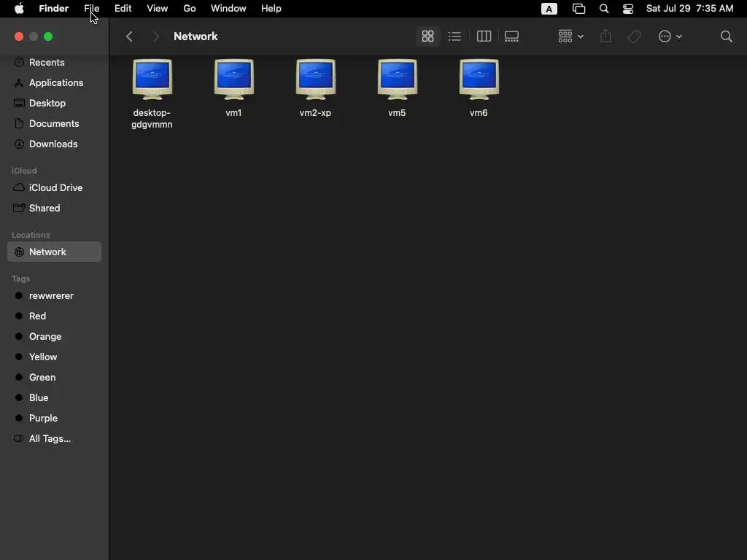Open Desktop folder in the sidebar
This screenshot has width=747, height=560.
(x=54, y=104)
